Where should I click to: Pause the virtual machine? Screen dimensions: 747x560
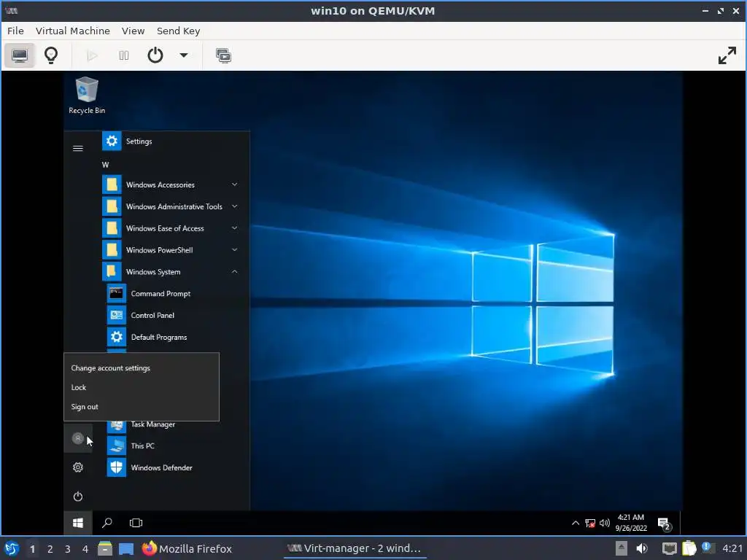(x=124, y=55)
